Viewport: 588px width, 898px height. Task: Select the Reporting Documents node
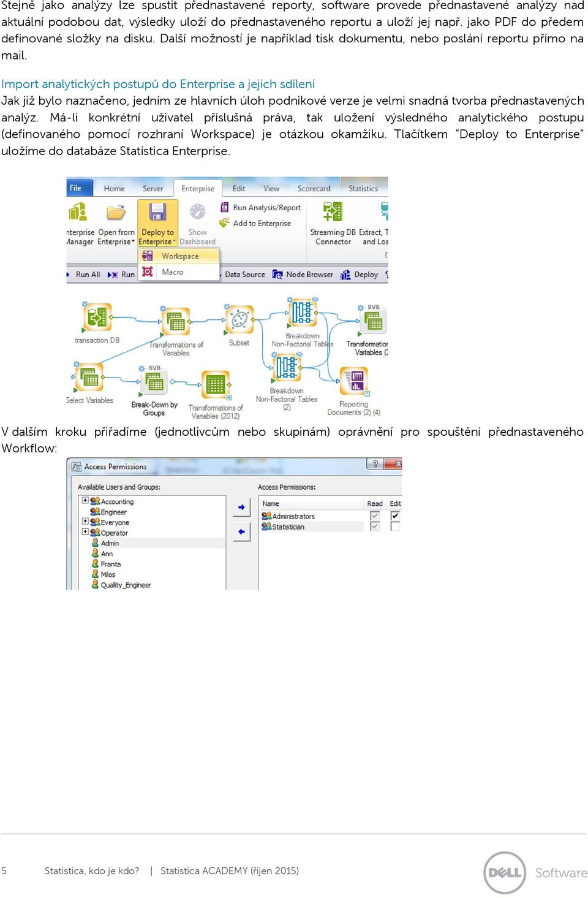pos(353,381)
